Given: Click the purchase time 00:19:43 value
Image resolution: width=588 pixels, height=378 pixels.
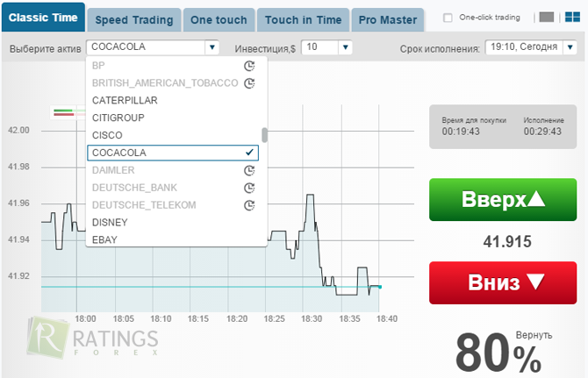Looking at the screenshot, I should (461, 132).
